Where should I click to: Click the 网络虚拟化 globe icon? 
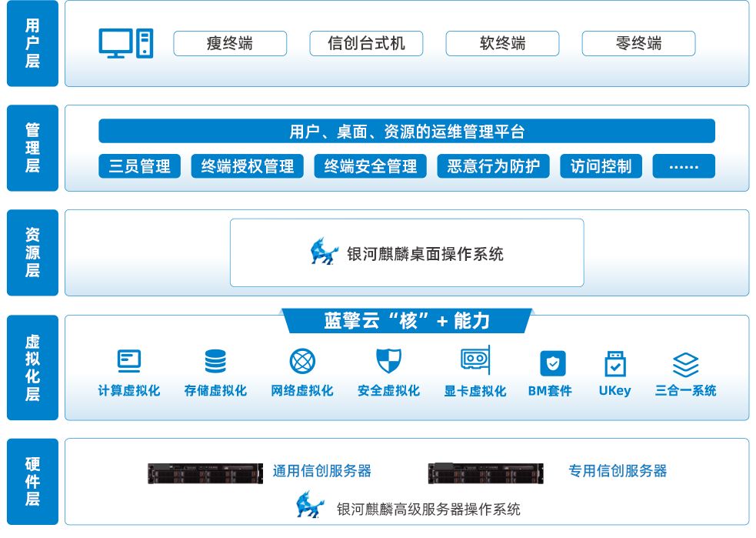(302, 361)
